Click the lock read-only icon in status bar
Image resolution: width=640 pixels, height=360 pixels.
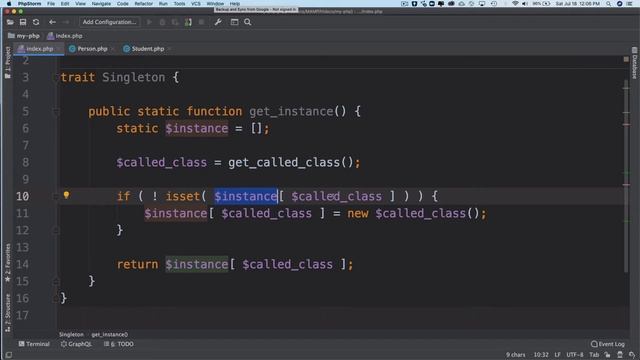click(x=607, y=355)
